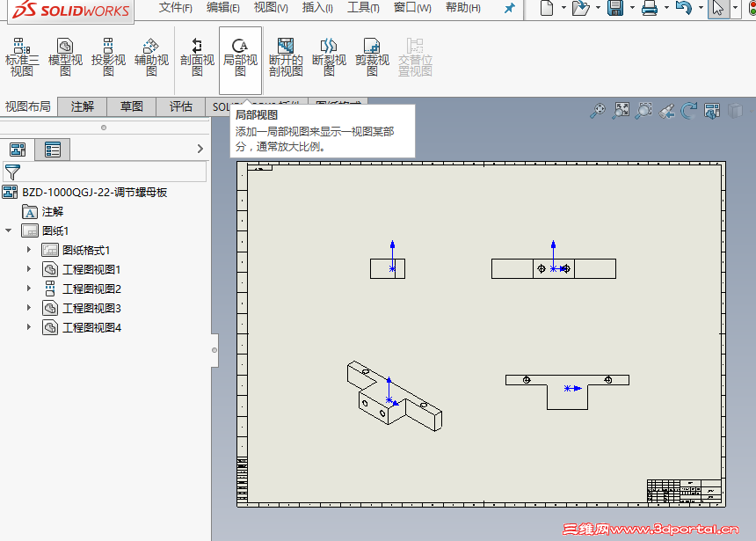
Task: Select the BZD-1000QGJ-22-调节螺母板 root item
Action: coord(95,193)
